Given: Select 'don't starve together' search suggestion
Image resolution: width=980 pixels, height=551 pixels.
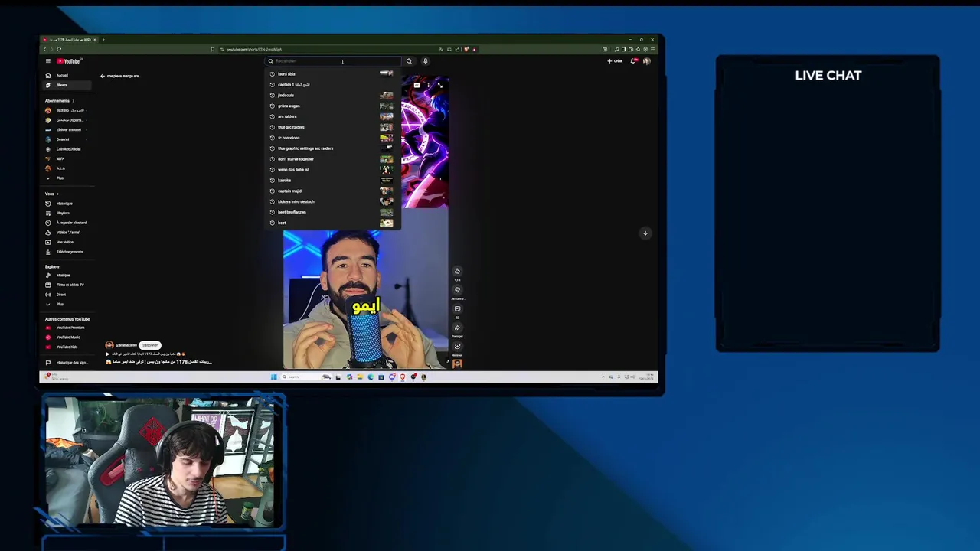Looking at the screenshot, I should click(x=331, y=159).
